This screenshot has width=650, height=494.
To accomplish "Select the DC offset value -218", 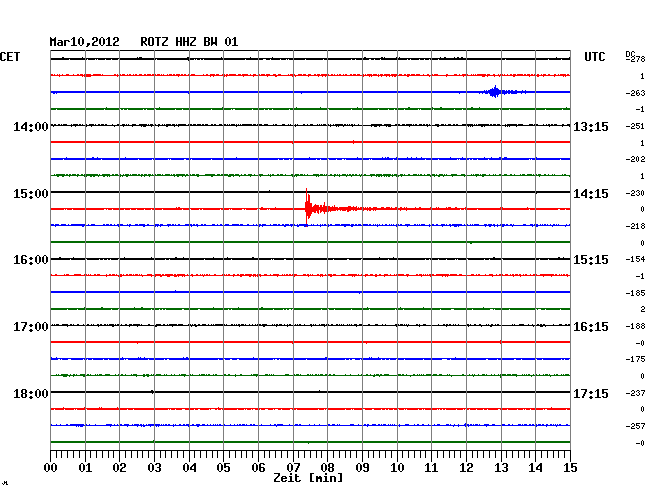I will pyautogui.click(x=635, y=226).
